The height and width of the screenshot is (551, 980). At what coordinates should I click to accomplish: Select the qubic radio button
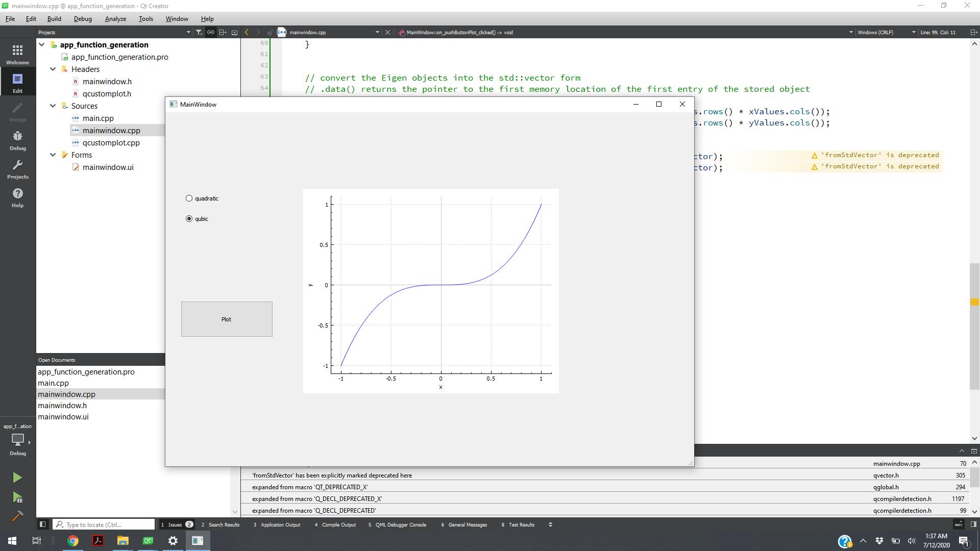[x=189, y=218]
